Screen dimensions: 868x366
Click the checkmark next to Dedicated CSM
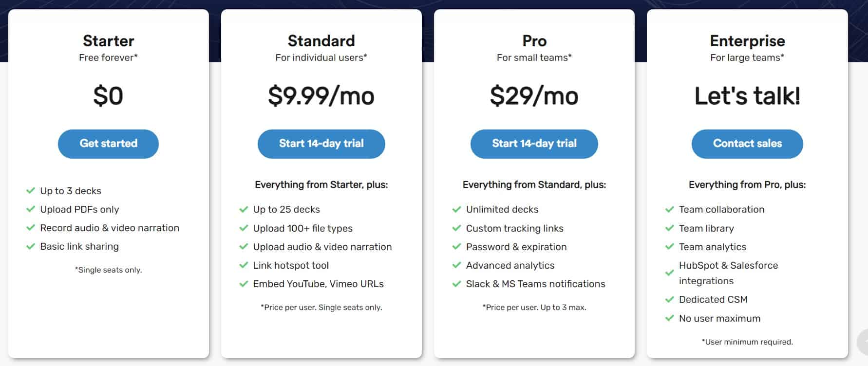coord(669,299)
